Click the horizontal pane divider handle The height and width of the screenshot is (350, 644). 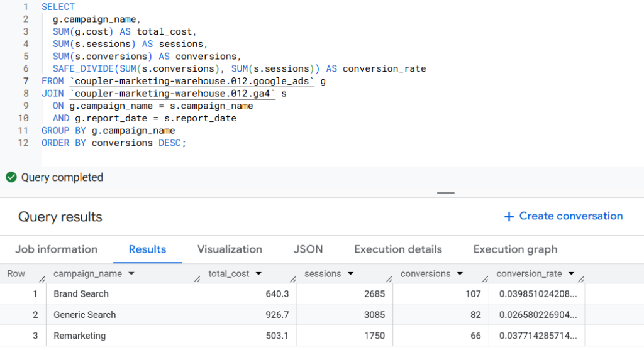click(446, 193)
